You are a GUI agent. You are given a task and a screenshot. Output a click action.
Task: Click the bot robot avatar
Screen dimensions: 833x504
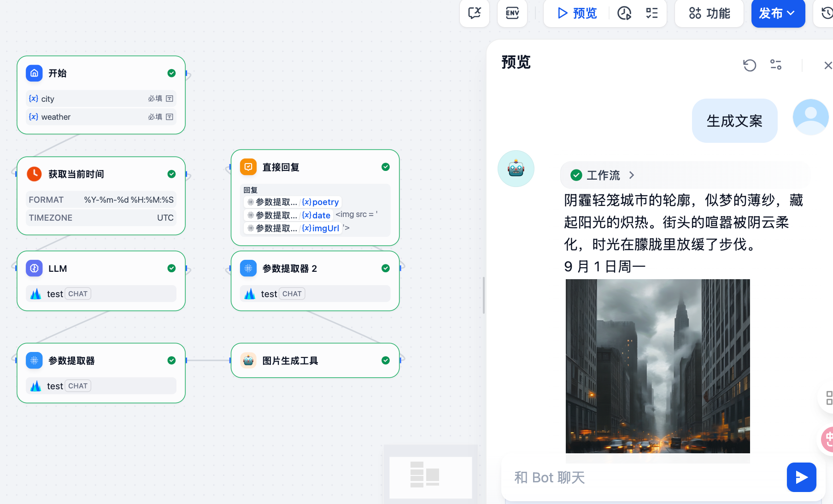click(516, 169)
